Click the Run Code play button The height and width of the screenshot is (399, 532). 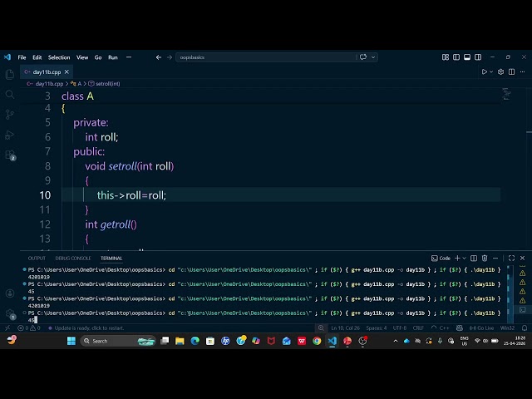coord(484,72)
